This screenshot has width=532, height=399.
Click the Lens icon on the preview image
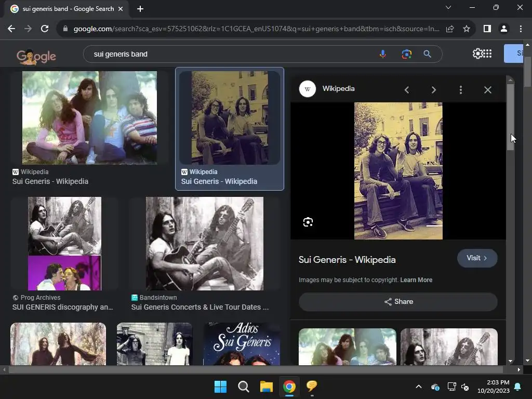pos(308,222)
